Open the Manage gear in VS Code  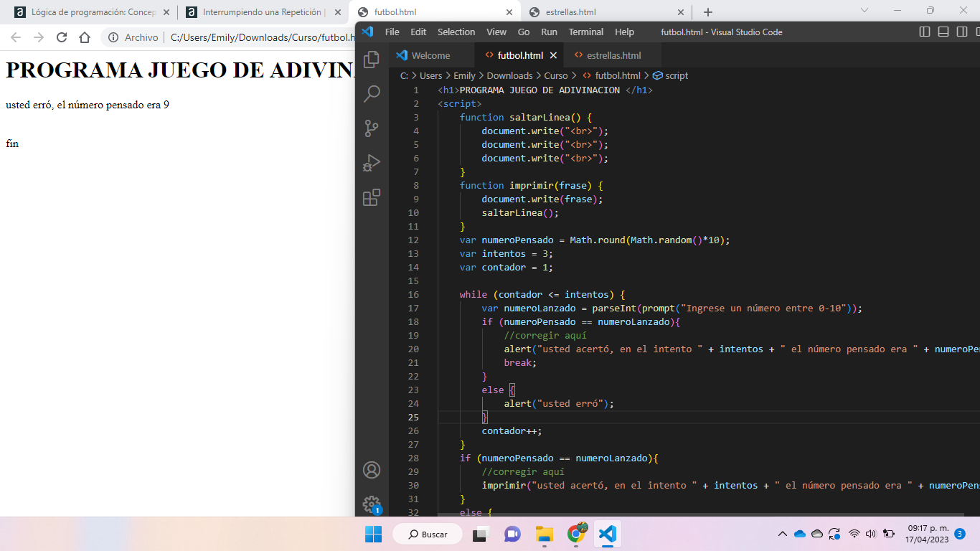pyautogui.click(x=372, y=504)
